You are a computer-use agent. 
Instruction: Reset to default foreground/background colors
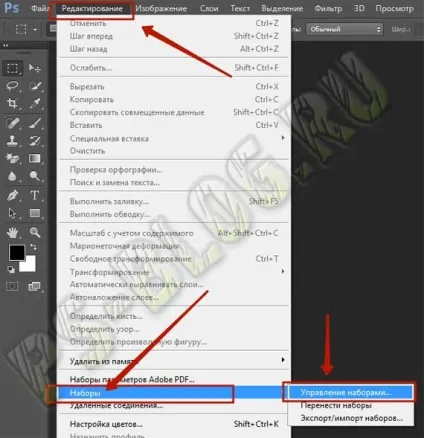(11, 269)
